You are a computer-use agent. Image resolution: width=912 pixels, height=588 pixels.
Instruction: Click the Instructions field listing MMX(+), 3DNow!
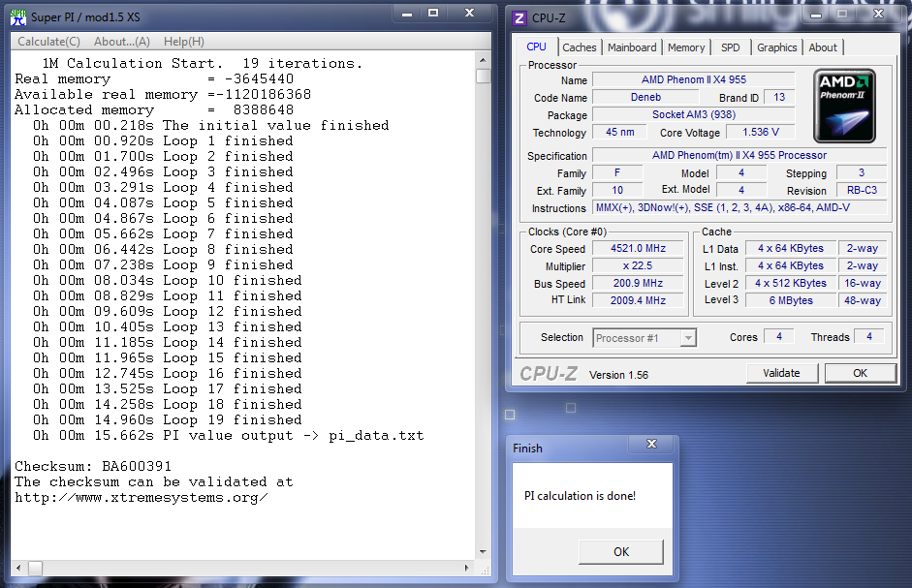coord(739,207)
